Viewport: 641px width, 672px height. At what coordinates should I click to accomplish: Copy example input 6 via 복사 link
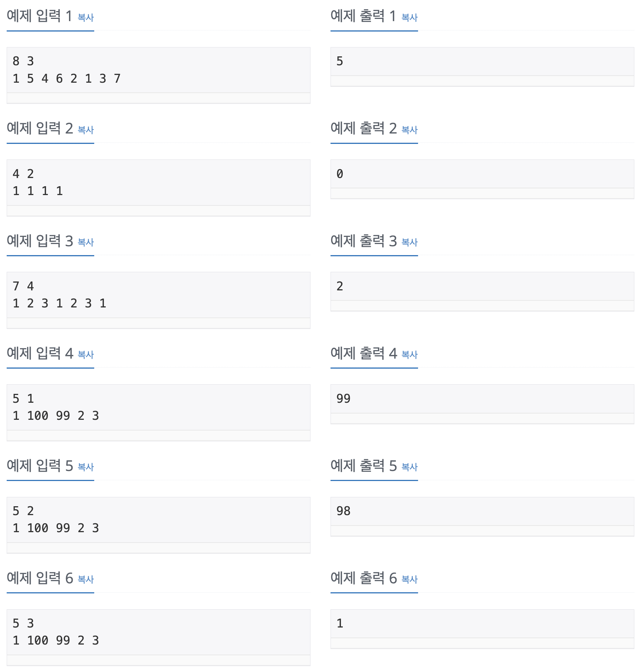[86, 579]
